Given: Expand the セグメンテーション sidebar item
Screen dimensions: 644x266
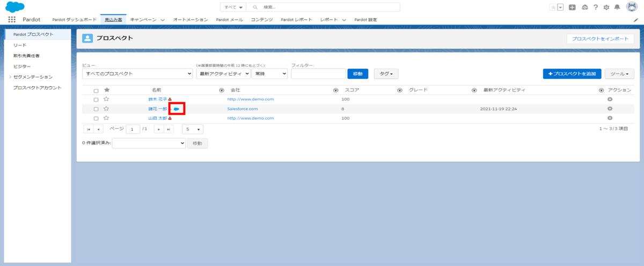Looking at the screenshot, I should (10, 77).
